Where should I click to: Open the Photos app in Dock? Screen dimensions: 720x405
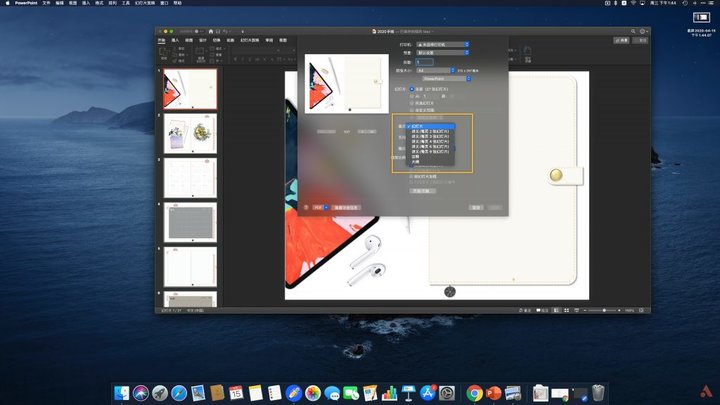(313, 393)
